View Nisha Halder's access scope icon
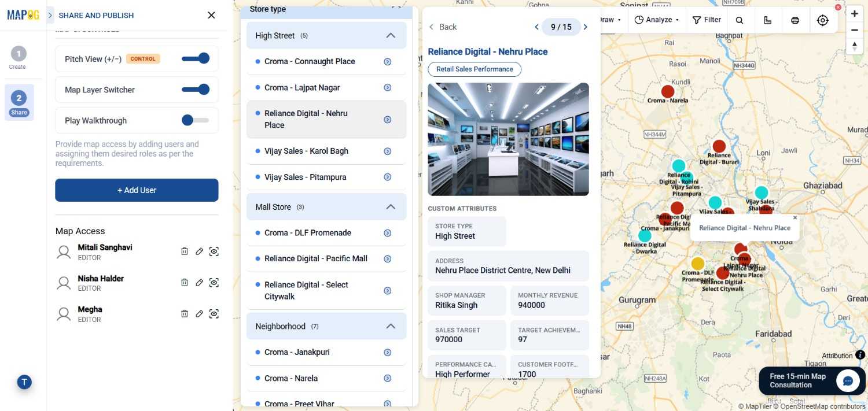Image resolution: width=868 pixels, height=411 pixels. coord(214,282)
